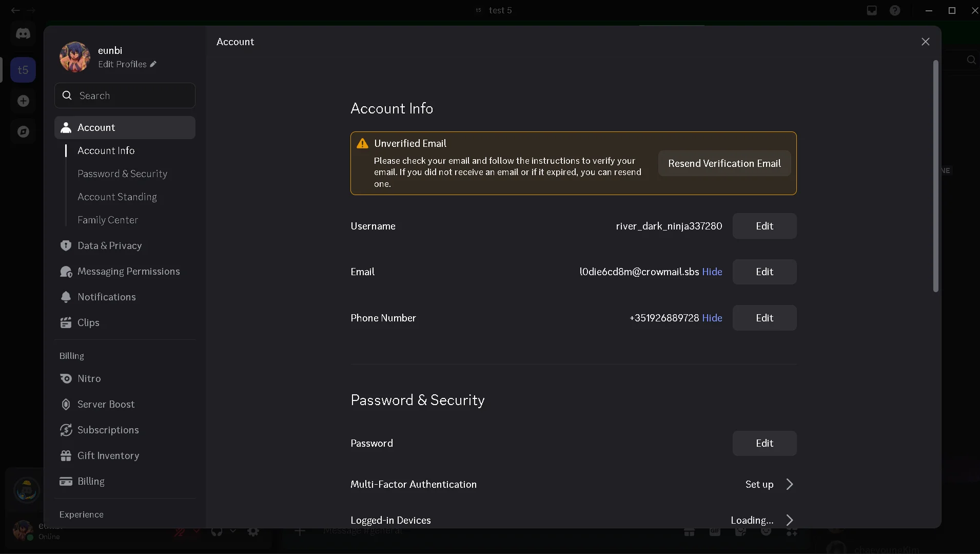980x554 pixels.
Task: Expand Logged-in Devices chevron
Action: click(x=790, y=520)
